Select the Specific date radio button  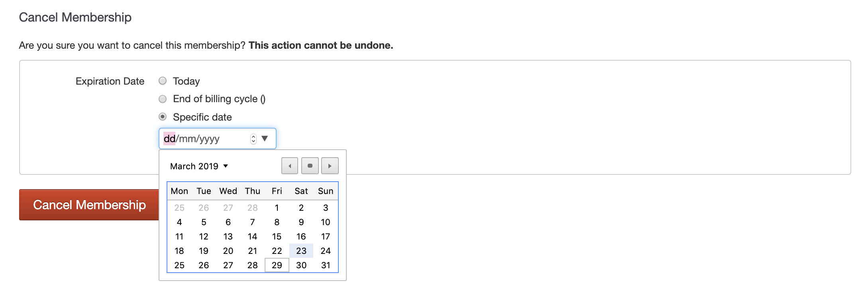[163, 117]
